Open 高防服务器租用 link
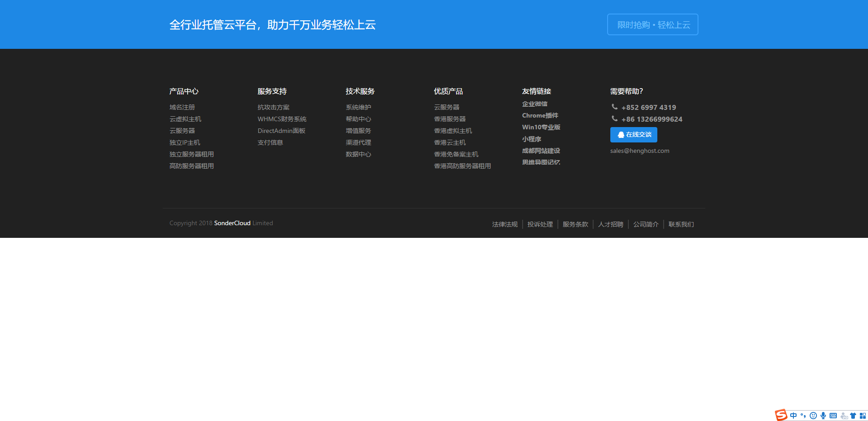This screenshot has height=421, width=868. (x=192, y=166)
